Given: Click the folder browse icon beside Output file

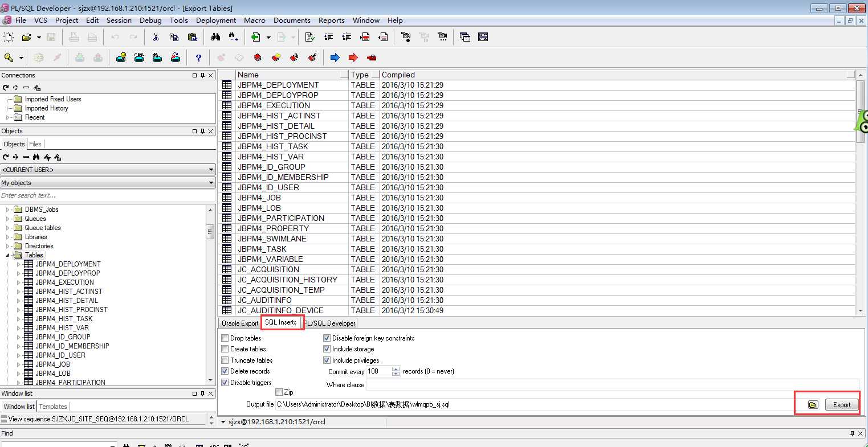Looking at the screenshot, I should pyautogui.click(x=813, y=405).
